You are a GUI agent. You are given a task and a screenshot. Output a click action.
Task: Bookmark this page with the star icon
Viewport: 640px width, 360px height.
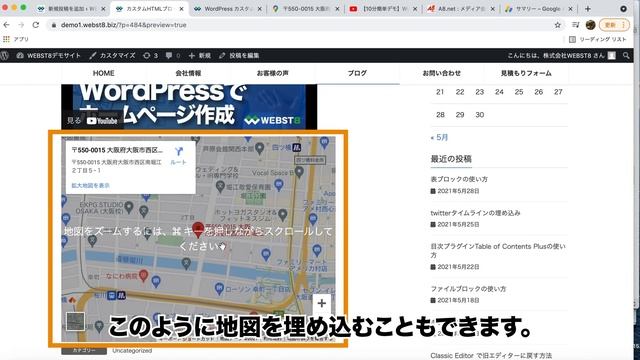pyautogui.click(x=558, y=25)
